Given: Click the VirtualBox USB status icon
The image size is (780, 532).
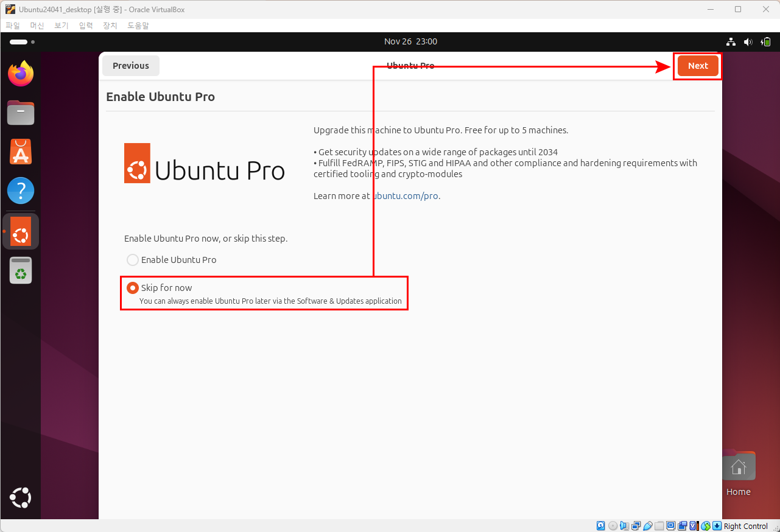Looking at the screenshot, I should click(x=648, y=526).
